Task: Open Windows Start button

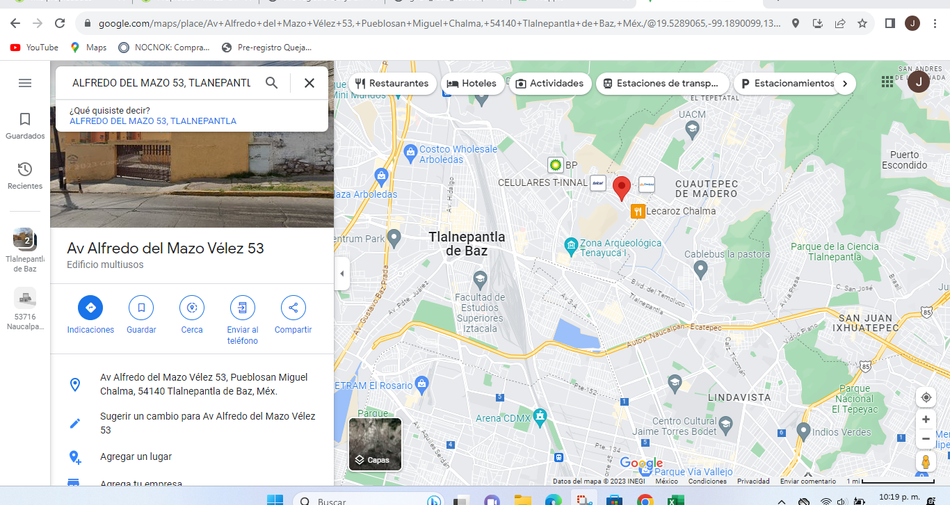Action: (275, 500)
